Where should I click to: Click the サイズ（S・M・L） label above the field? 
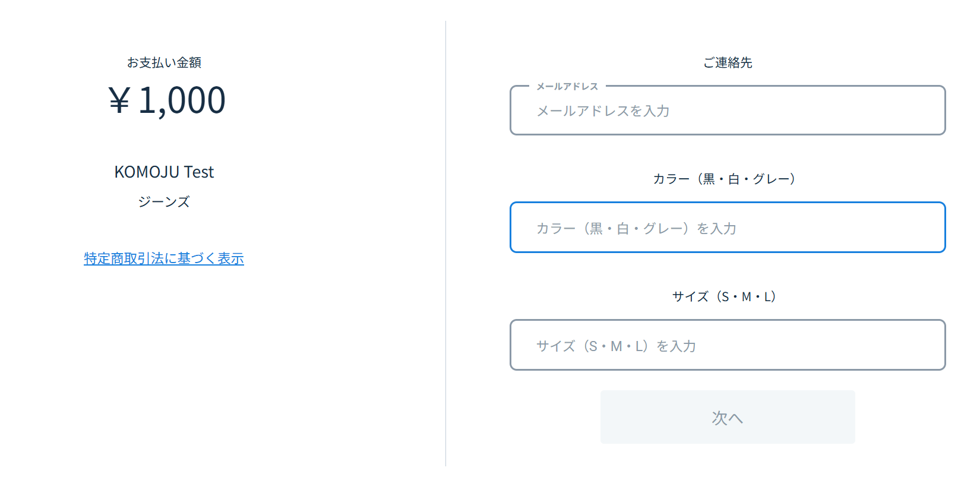724,296
